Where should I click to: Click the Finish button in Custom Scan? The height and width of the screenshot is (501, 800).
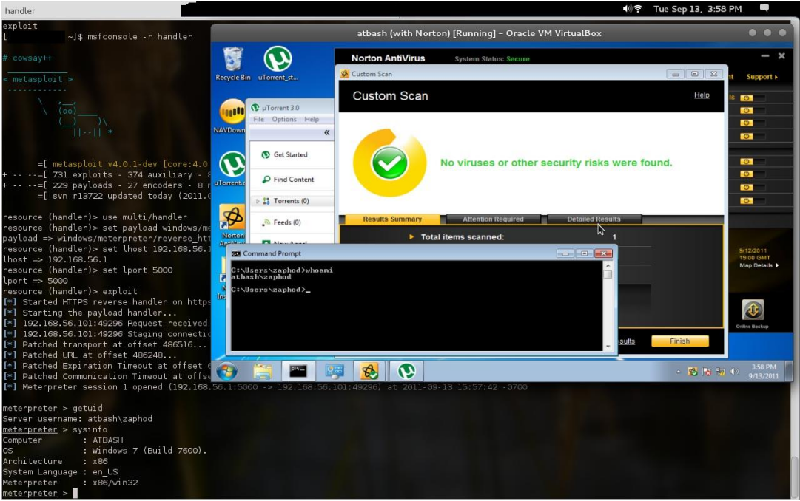tap(680, 341)
